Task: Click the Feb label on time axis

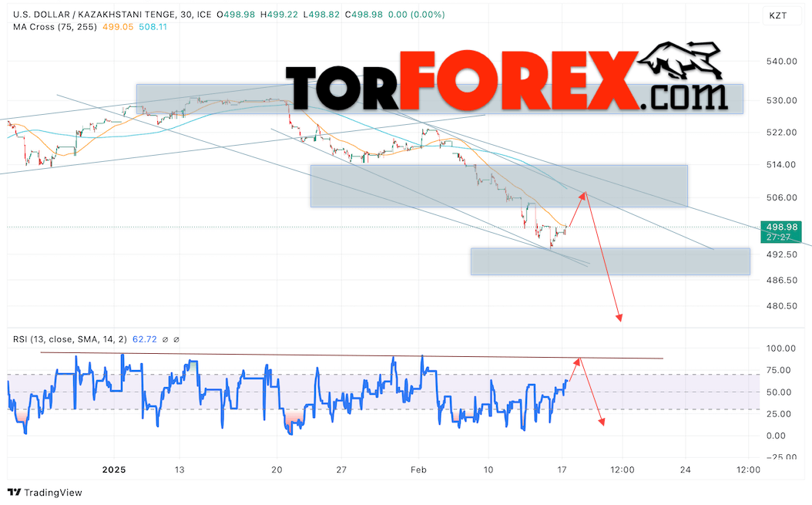Action: tap(418, 470)
